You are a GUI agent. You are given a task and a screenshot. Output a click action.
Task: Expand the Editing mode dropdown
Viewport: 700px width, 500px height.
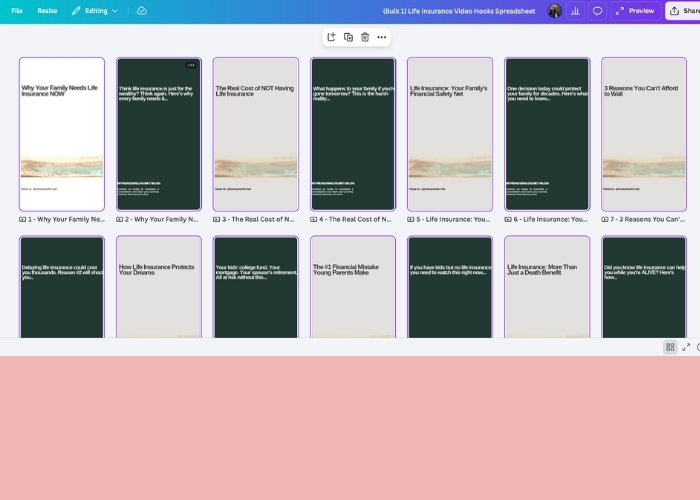(95, 11)
